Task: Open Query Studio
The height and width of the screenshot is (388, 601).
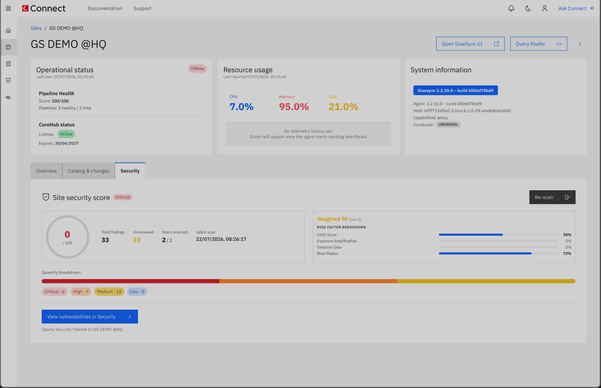Action: pyautogui.click(x=539, y=44)
